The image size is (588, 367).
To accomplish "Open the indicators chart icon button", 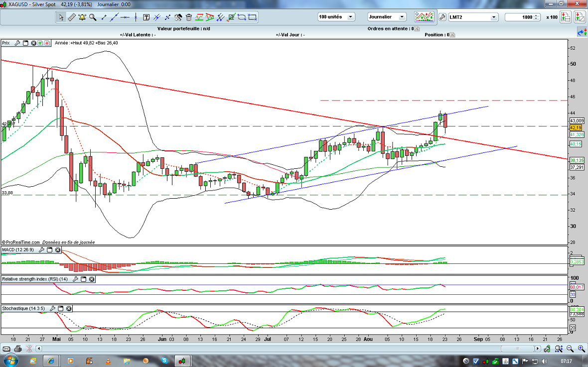I will pyautogui.click(x=423, y=17).
